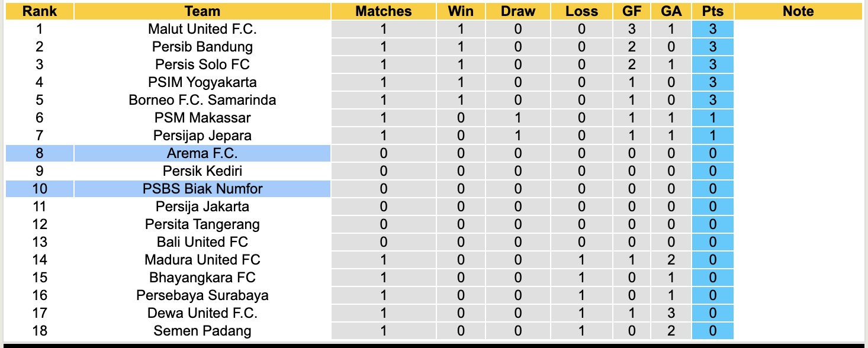Click on Semen Padang team name
Viewport: 868px width, 348px height.
(x=202, y=331)
